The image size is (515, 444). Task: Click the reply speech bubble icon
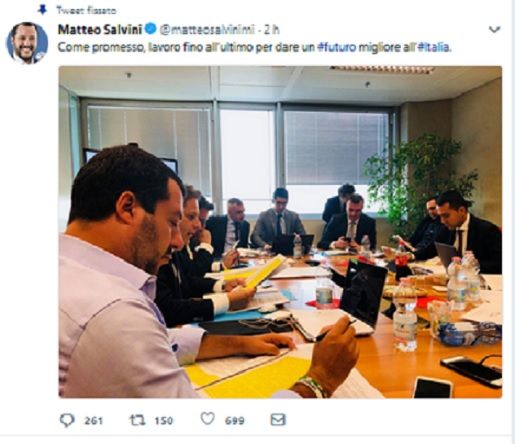67,420
